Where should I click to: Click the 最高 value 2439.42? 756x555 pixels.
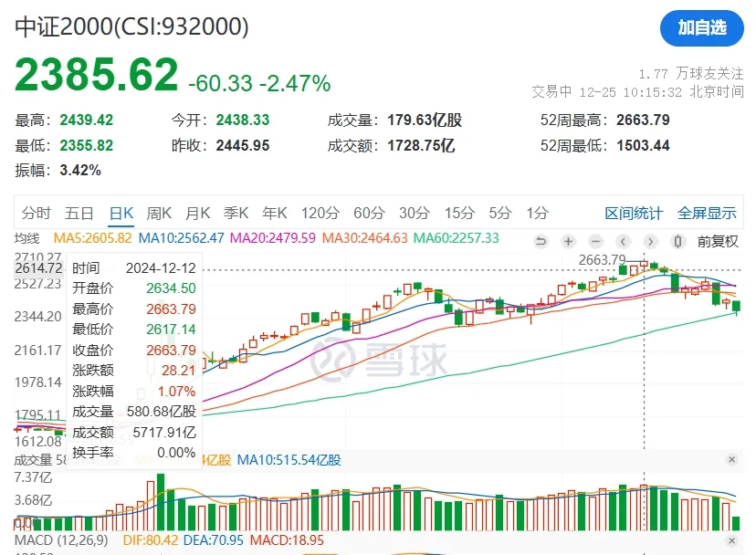coord(87,120)
